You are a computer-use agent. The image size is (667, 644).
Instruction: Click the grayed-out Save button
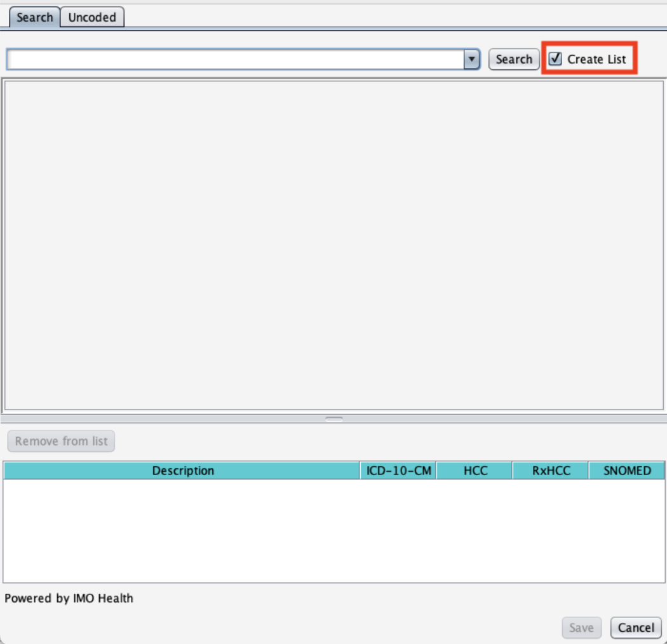[581, 627]
